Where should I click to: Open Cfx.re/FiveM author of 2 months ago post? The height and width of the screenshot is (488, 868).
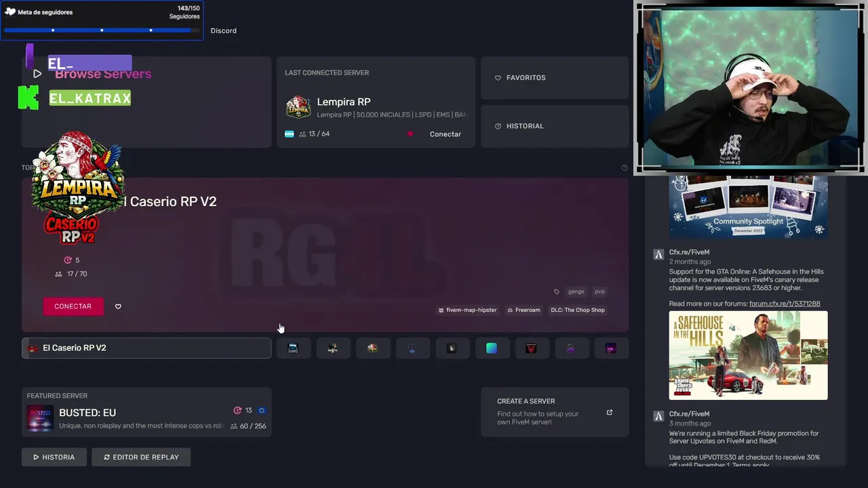(689, 252)
